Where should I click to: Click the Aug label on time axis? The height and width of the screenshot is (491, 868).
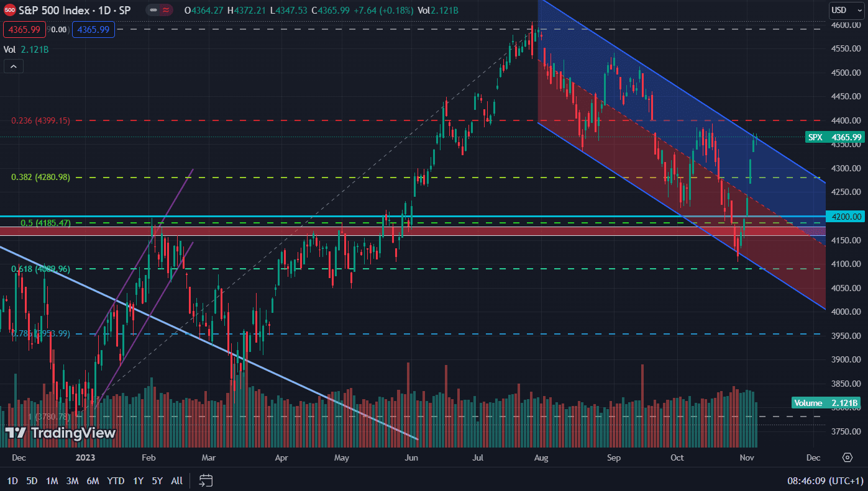(542, 458)
